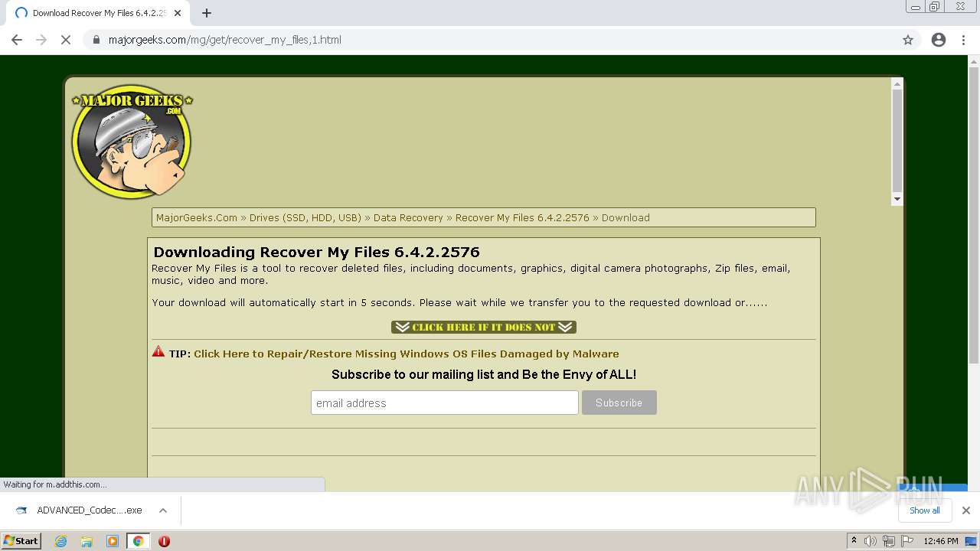Click the 12:46 PM clock
980x551 pixels.
(941, 541)
